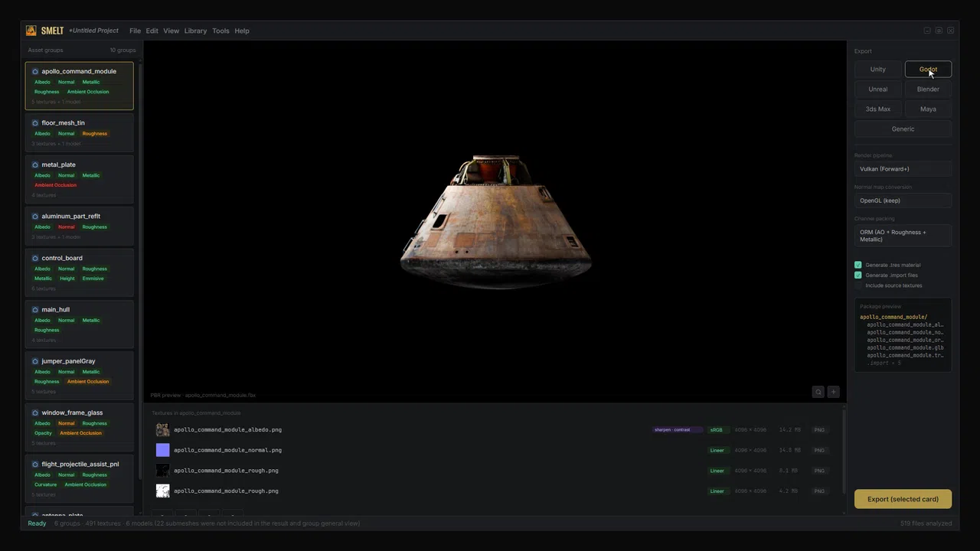
Task: Click the SMELT app logo icon
Action: pos(31,31)
